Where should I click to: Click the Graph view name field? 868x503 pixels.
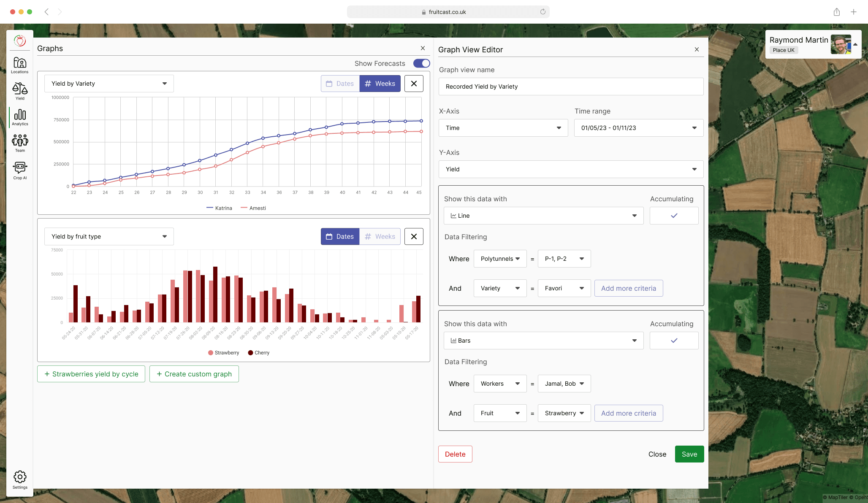coord(571,87)
